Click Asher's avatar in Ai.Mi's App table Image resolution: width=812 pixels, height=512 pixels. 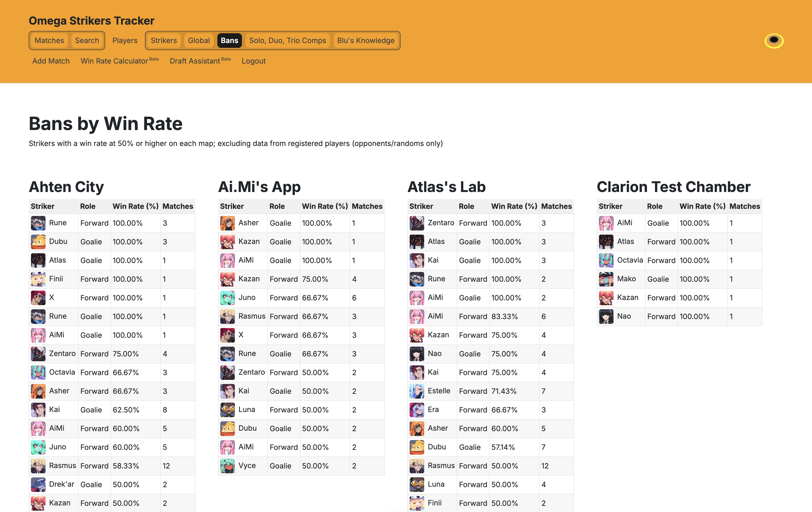[x=227, y=223]
